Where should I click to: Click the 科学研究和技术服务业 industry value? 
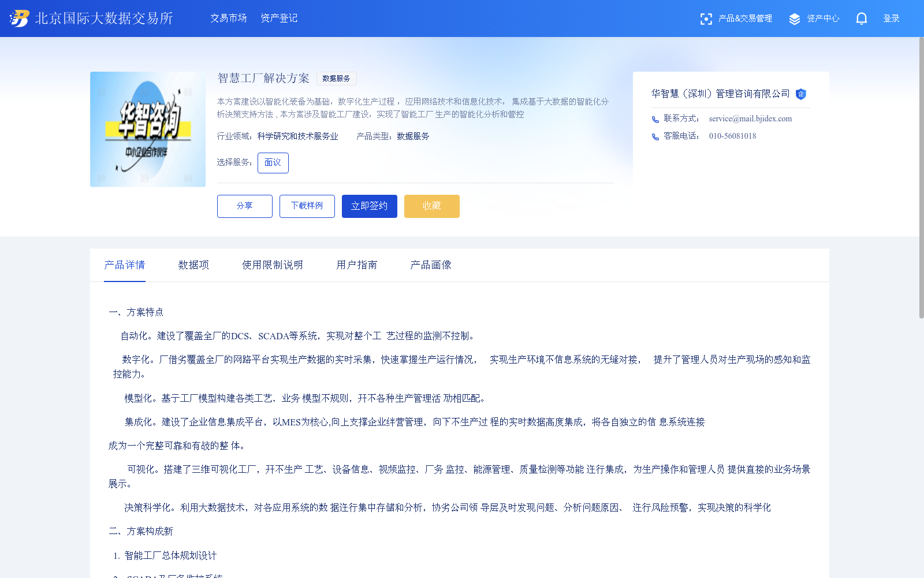pos(298,136)
